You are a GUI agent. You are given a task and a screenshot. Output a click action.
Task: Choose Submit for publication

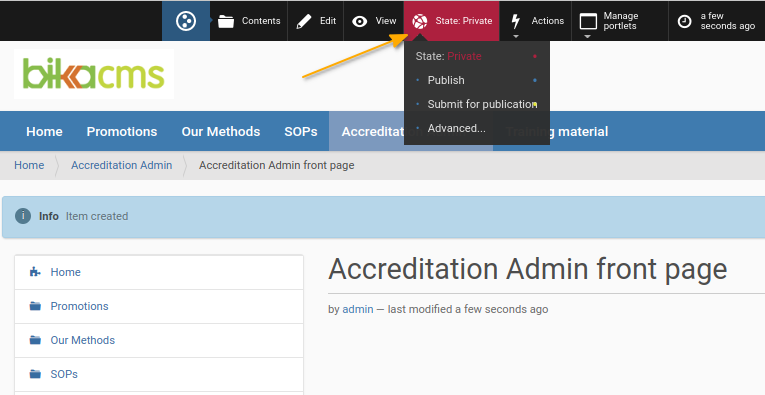click(x=482, y=104)
